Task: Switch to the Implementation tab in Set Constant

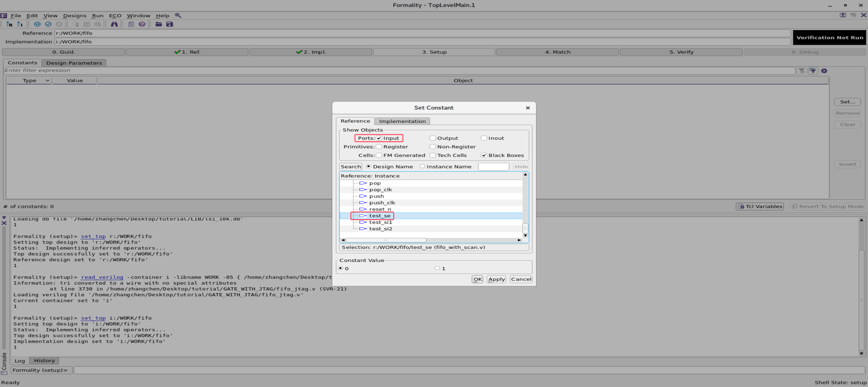Action: coord(402,121)
